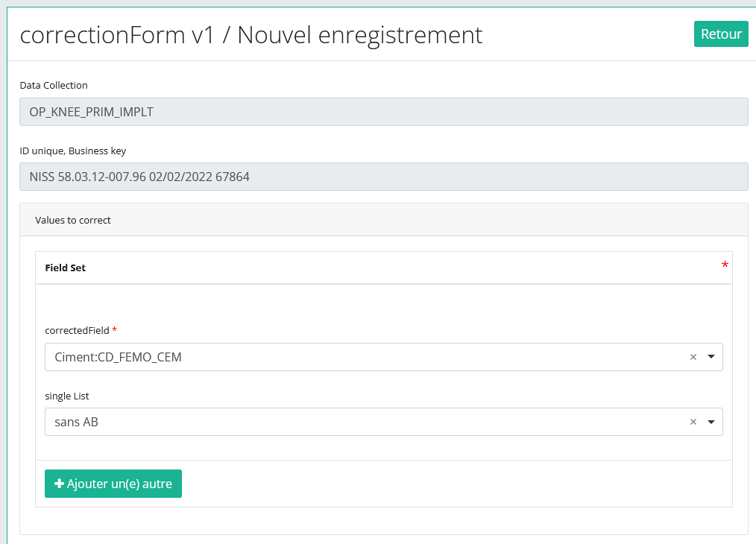Click the 'correctionForm v1 / Nouvel enregistrement' heading
Viewport: 756px width, 544px height.
251,34
